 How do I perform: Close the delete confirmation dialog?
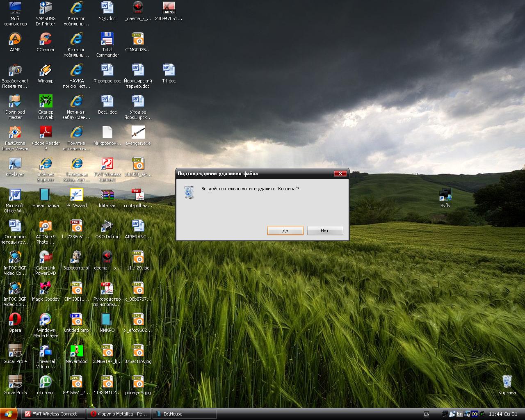(x=340, y=173)
